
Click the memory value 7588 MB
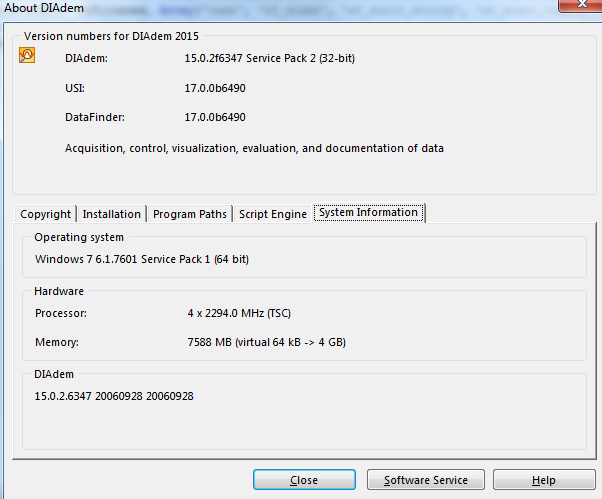point(266,342)
